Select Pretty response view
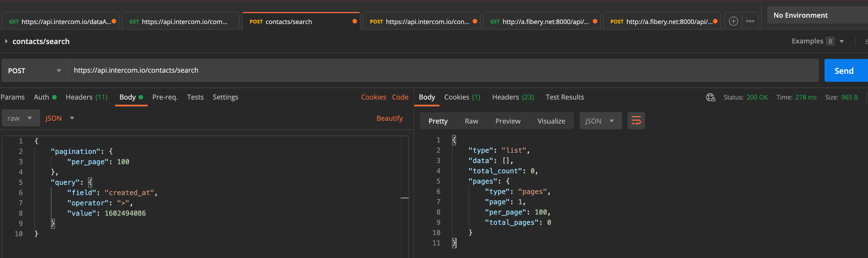Screen dimensions: 868x258 438,121
